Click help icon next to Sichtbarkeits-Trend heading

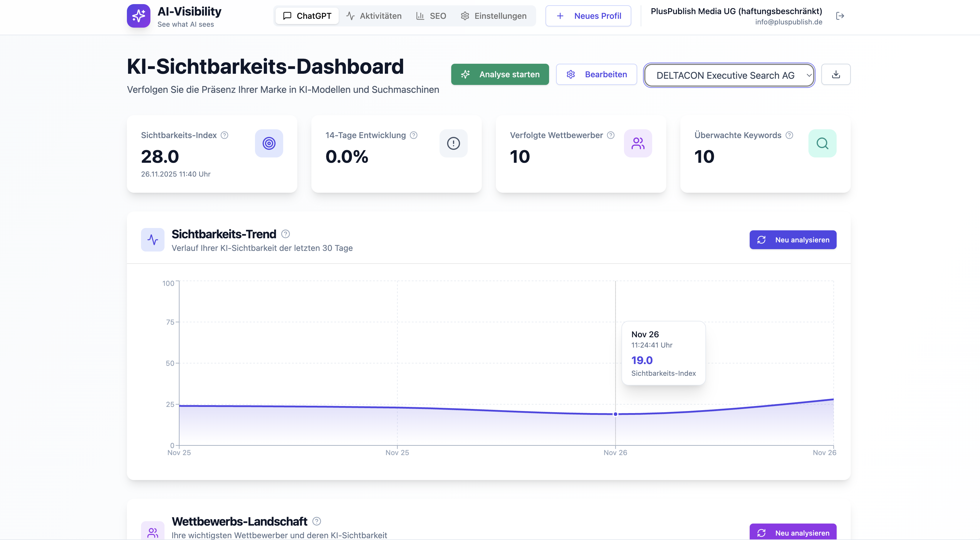point(285,234)
